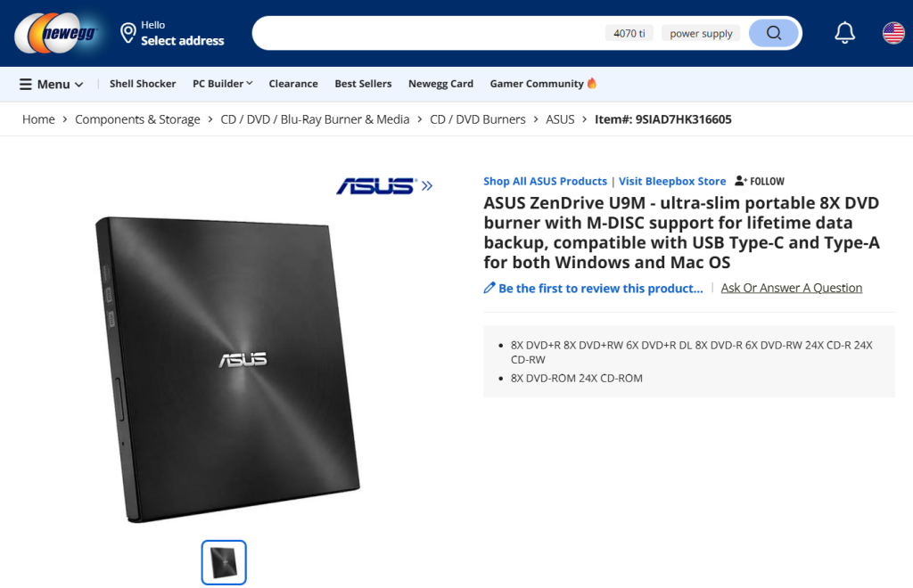Click Ask Or Answer A Question
Image resolution: width=913 pixels, height=588 pixels.
[792, 288]
